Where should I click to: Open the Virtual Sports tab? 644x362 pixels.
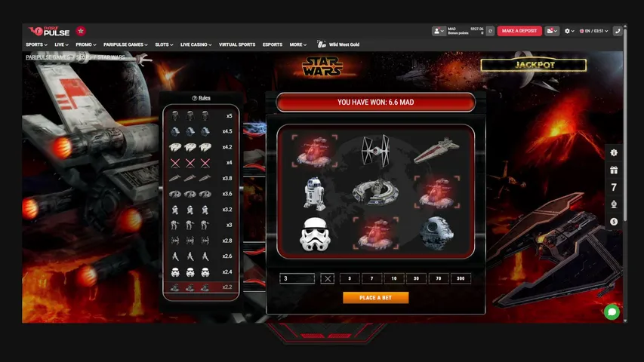(237, 44)
